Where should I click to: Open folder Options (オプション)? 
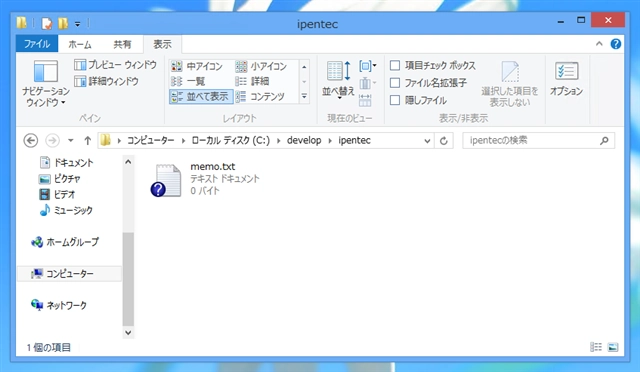pyautogui.click(x=566, y=79)
